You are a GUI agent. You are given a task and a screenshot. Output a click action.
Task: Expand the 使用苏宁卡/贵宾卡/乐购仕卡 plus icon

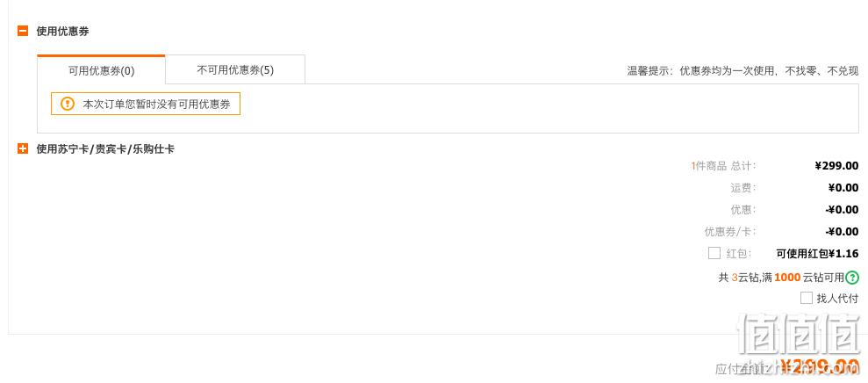pos(23,148)
